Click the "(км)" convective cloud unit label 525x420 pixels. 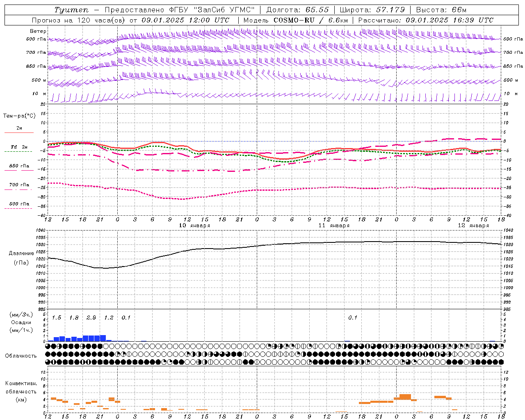point(21,399)
